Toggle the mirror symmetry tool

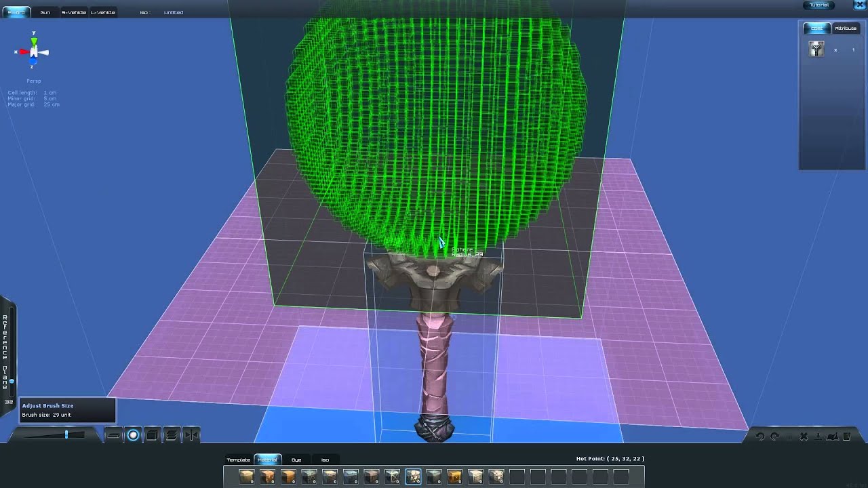tap(191, 435)
